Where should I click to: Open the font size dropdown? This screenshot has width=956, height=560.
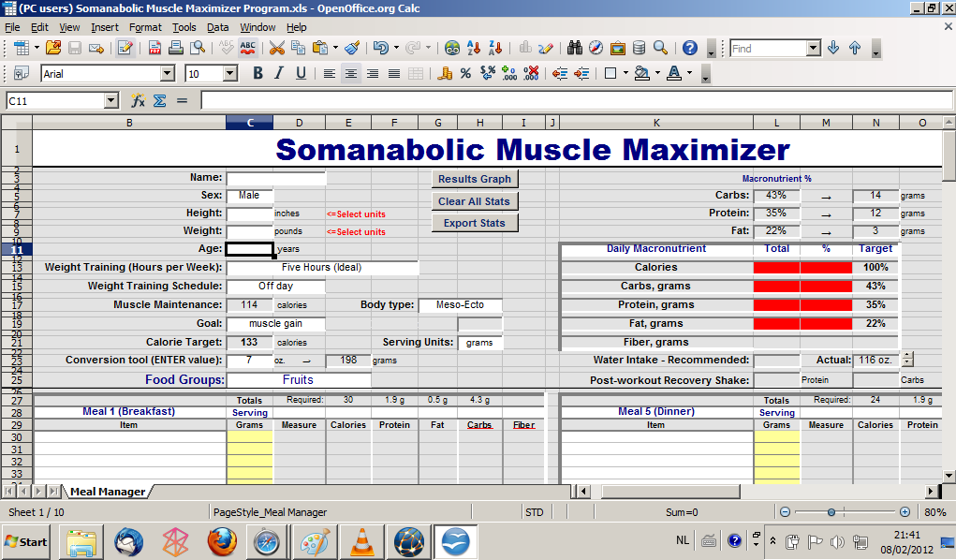[231, 73]
